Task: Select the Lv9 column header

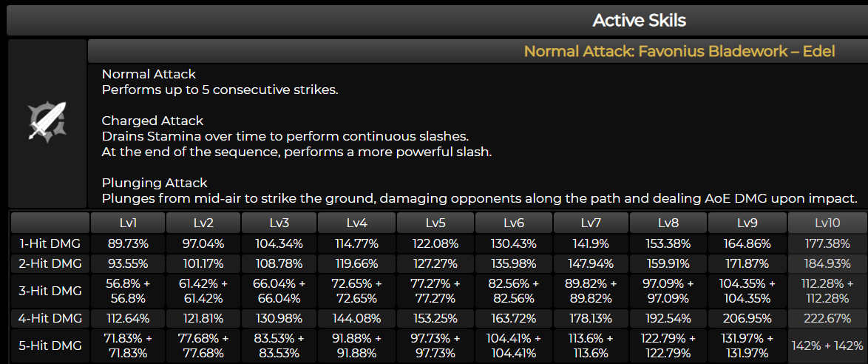Action: point(747,223)
